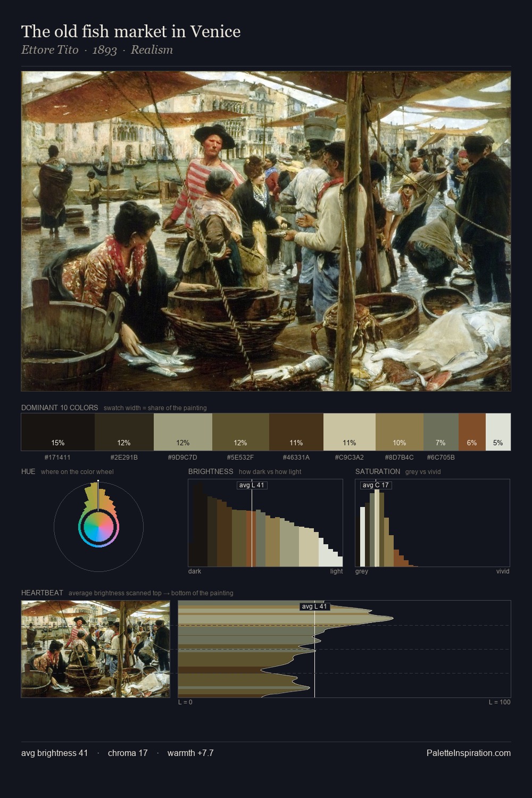Click the "HUE" section heading
This screenshot has height=798, width=532.
28,471
